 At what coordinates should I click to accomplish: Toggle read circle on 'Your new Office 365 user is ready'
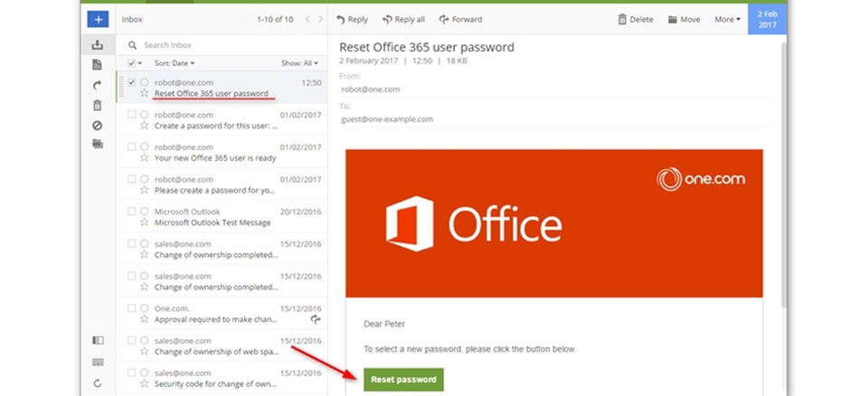pos(145,146)
